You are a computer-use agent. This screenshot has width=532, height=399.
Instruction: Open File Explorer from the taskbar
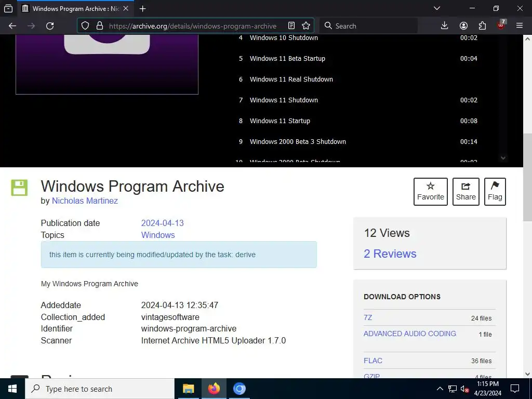coord(188,389)
